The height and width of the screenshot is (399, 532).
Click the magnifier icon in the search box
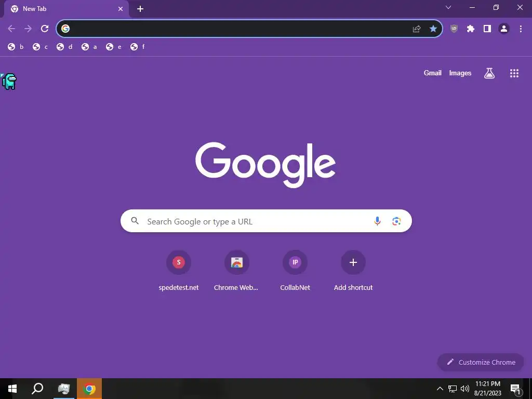coord(135,221)
